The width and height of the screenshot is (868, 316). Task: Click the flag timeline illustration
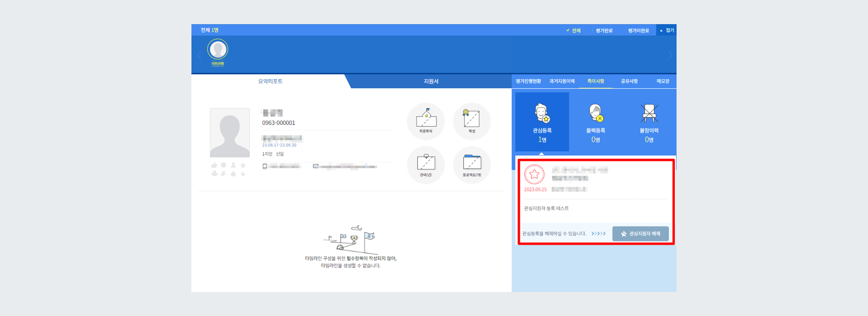(351, 239)
